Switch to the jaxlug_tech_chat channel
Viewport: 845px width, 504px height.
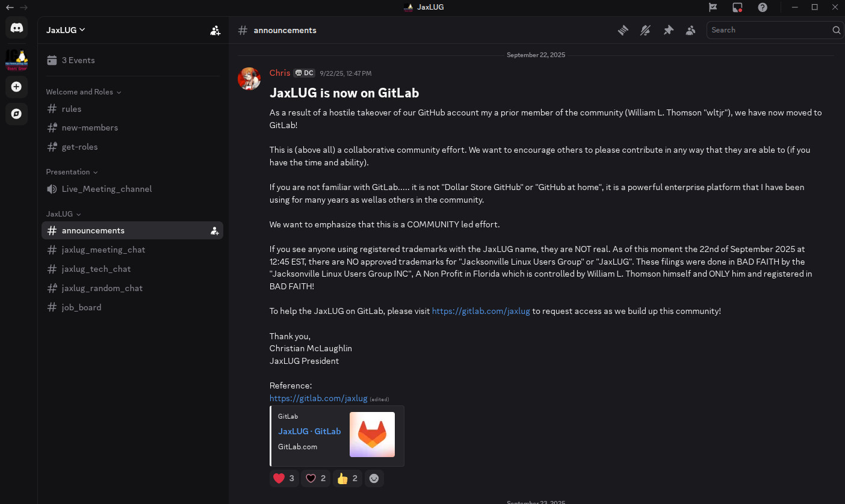click(97, 269)
